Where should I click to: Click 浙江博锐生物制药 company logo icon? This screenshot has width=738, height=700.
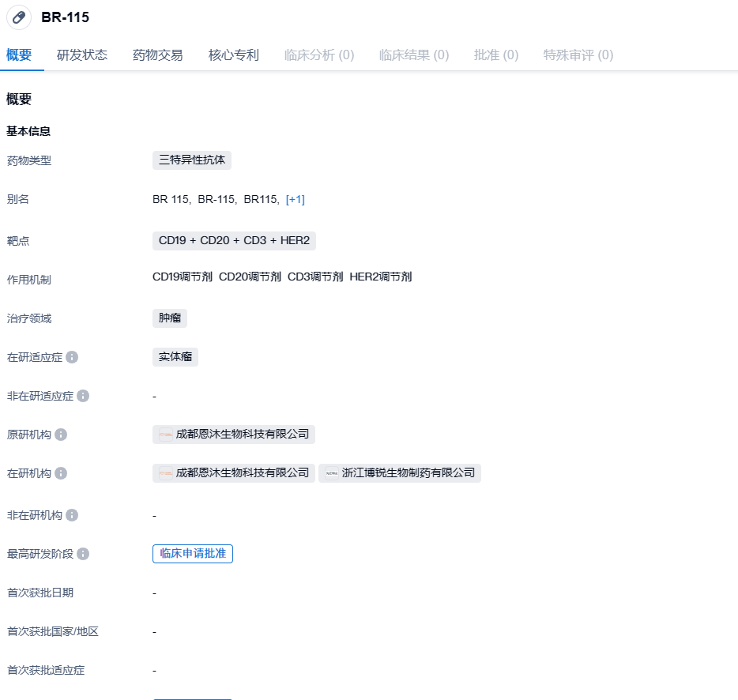point(331,473)
